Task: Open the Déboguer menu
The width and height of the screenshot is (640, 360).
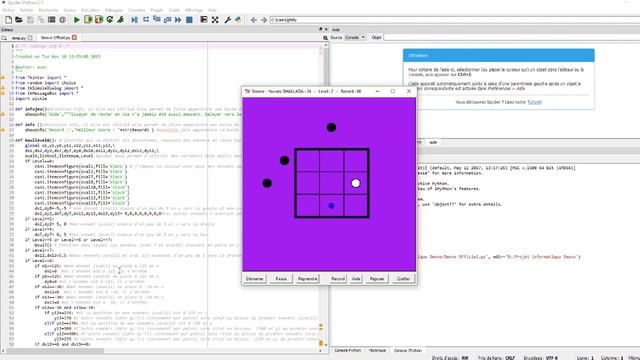Action: coord(114,10)
